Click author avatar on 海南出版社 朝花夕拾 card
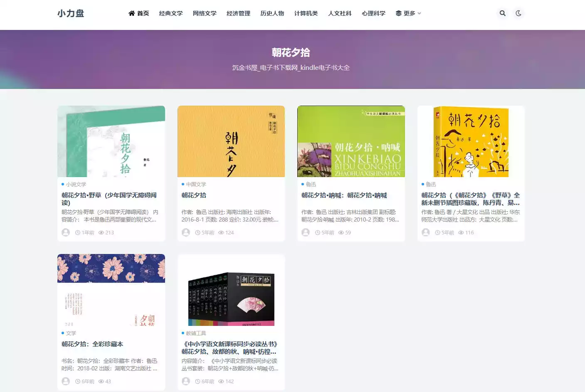This screenshot has width=585, height=392. tap(186, 232)
